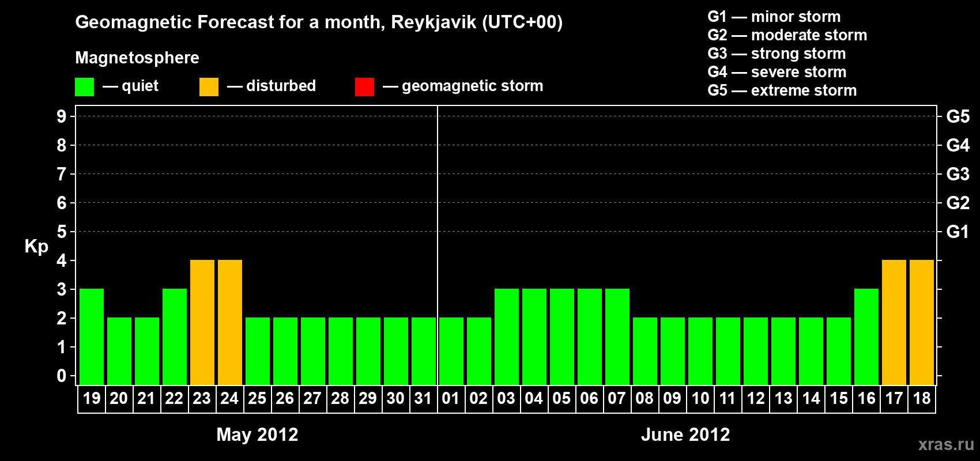Screen dimensions: 980x461
Task: Select the May 23 orange bar
Action: coord(202,323)
